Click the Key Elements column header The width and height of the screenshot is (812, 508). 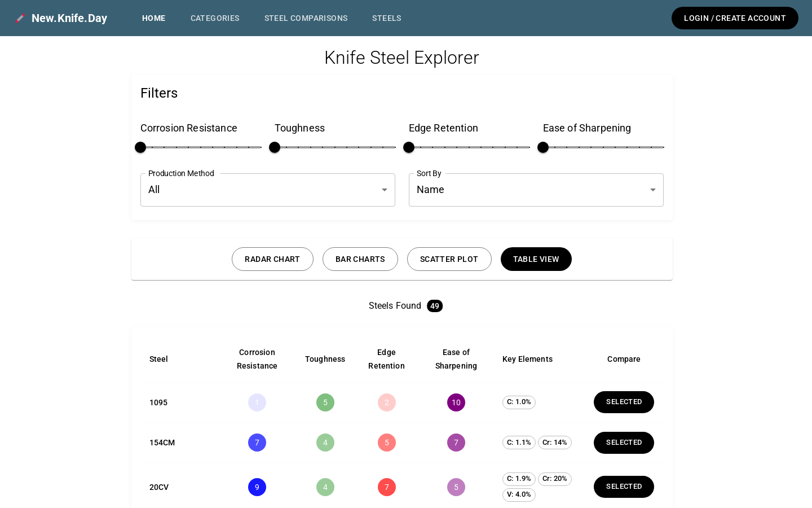pos(527,359)
